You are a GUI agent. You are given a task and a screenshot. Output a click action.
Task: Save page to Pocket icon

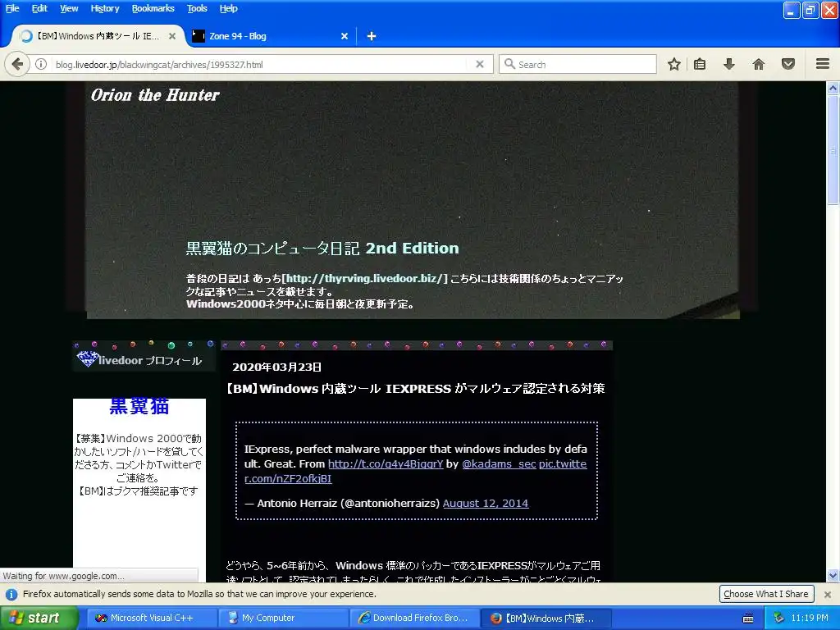(788, 64)
